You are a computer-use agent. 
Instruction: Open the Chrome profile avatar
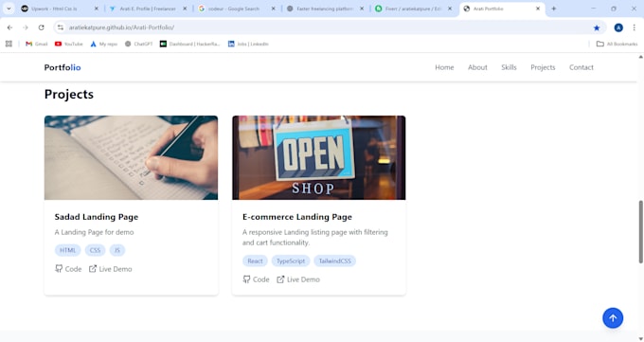pos(618,27)
